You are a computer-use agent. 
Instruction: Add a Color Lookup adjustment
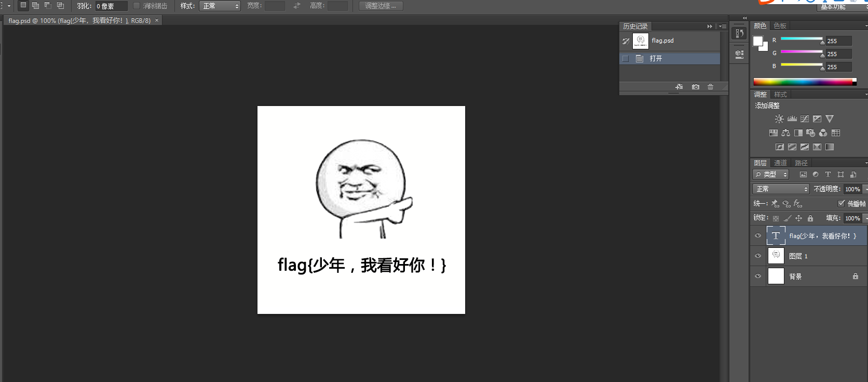(x=836, y=133)
